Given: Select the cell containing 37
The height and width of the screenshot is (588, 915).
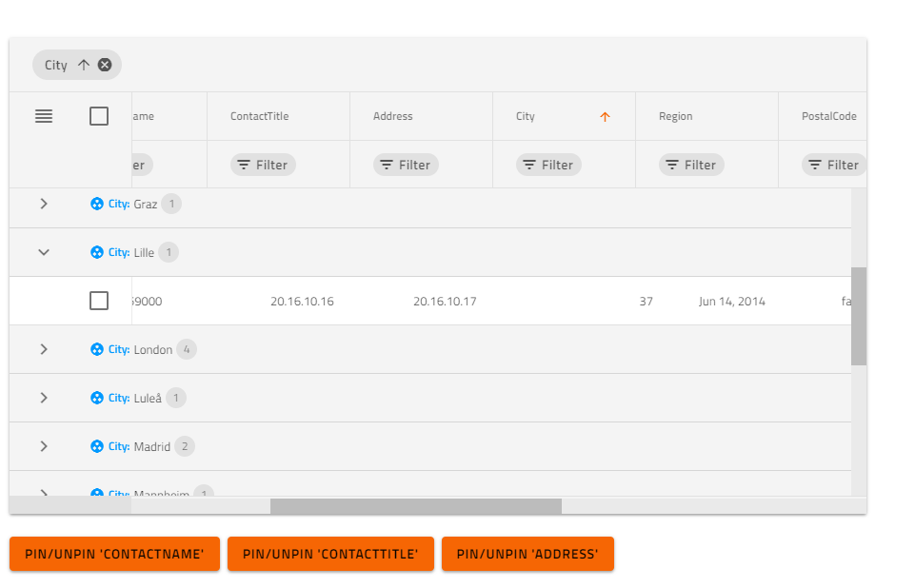Looking at the screenshot, I should [x=646, y=302].
